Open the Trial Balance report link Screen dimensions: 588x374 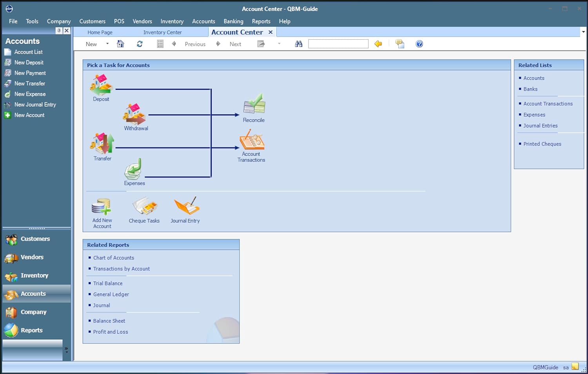click(108, 283)
